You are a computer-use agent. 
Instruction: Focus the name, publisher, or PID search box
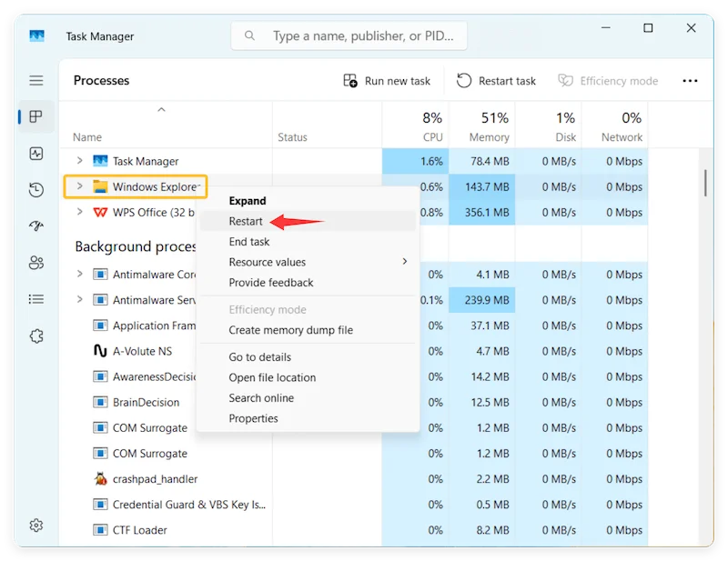point(349,35)
